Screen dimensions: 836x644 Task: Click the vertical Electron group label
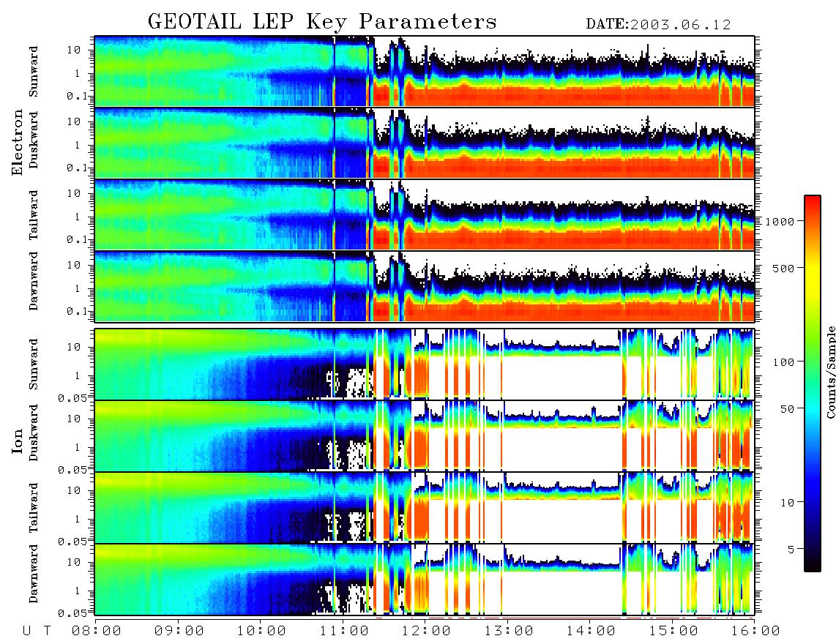pos(18,142)
